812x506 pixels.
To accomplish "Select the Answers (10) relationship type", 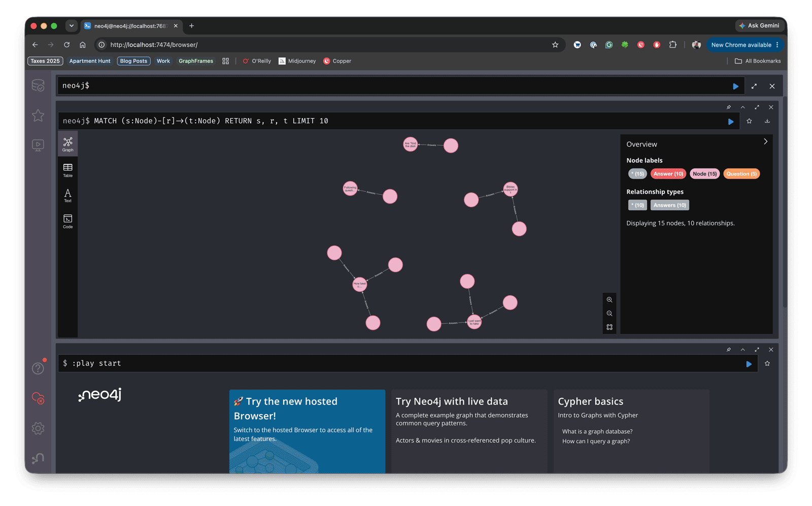I will coord(670,205).
